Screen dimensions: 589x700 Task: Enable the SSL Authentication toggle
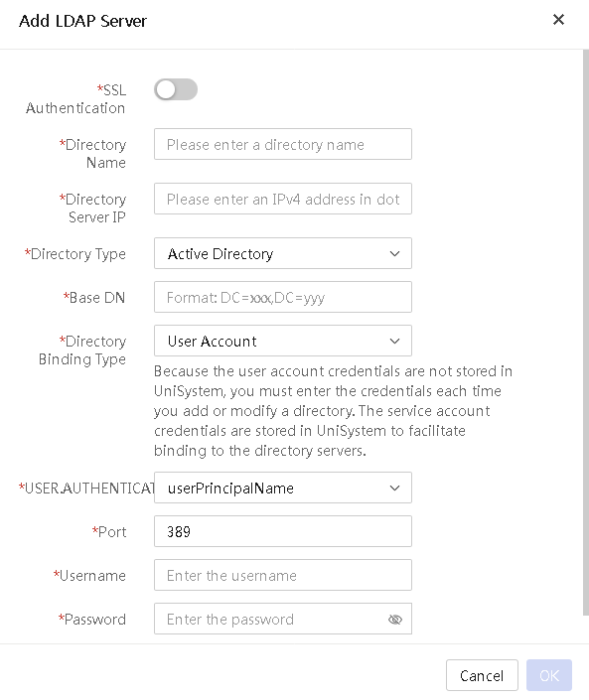pos(176,89)
